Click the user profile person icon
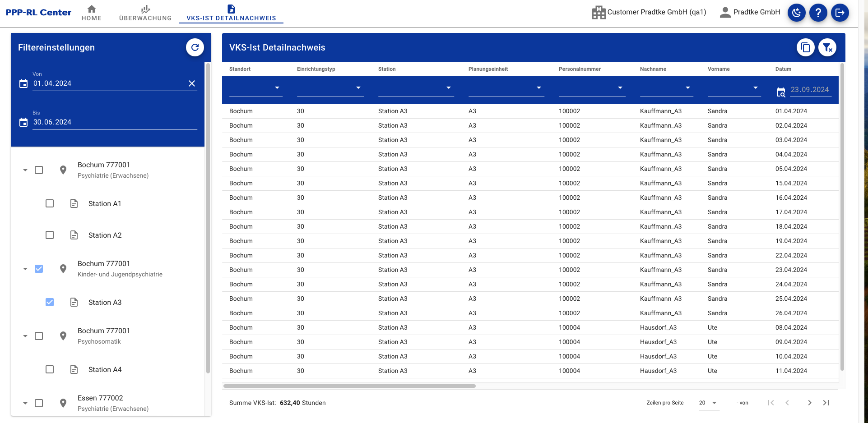Viewport: 868px width, 423px height. pyautogui.click(x=725, y=12)
